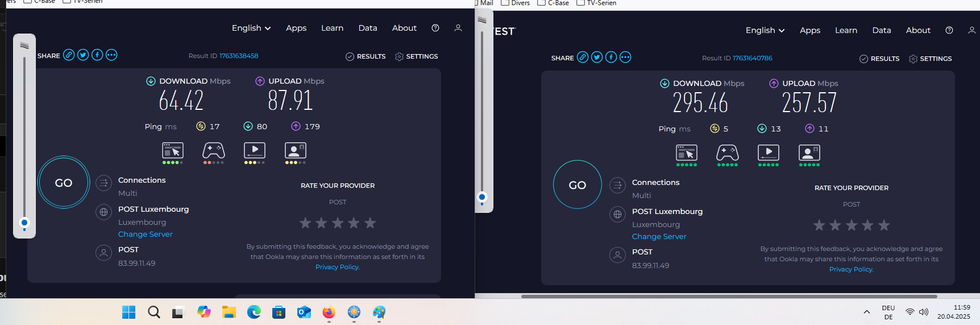Open help question-mark icon in left window
The width and height of the screenshot is (980, 325).
coord(435,28)
